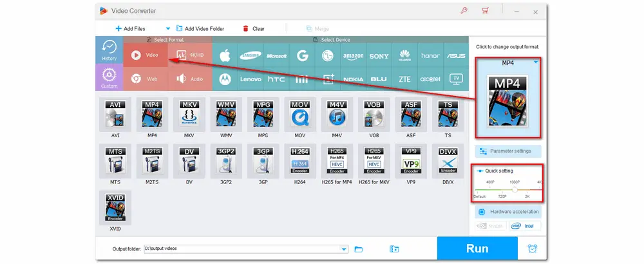Open Amazon device presets
The height and width of the screenshot is (264, 644).
click(354, 55)
